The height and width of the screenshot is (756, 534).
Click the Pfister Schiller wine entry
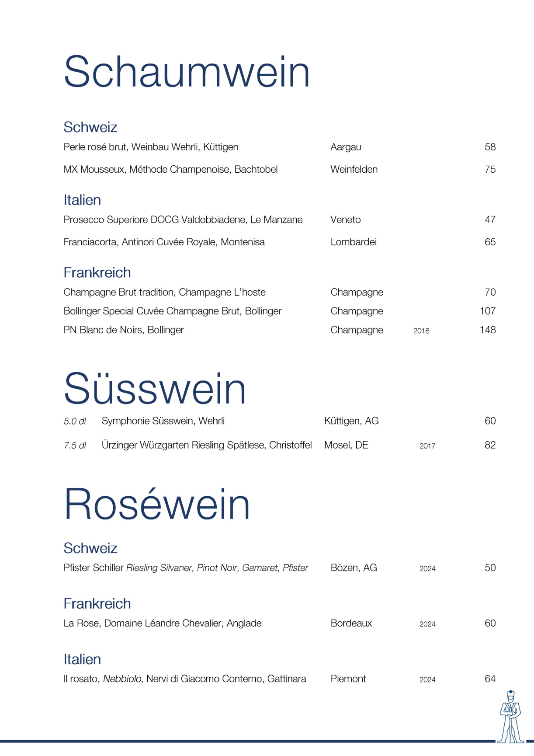185,568
